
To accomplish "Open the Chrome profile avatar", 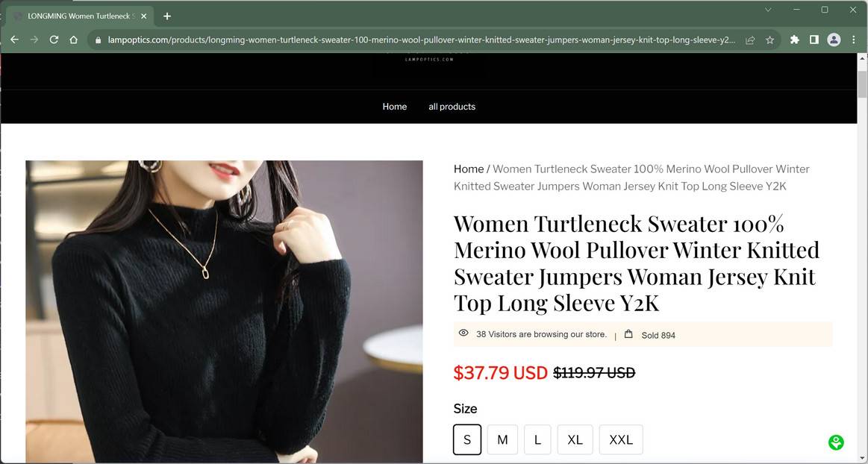I will 834,40.
